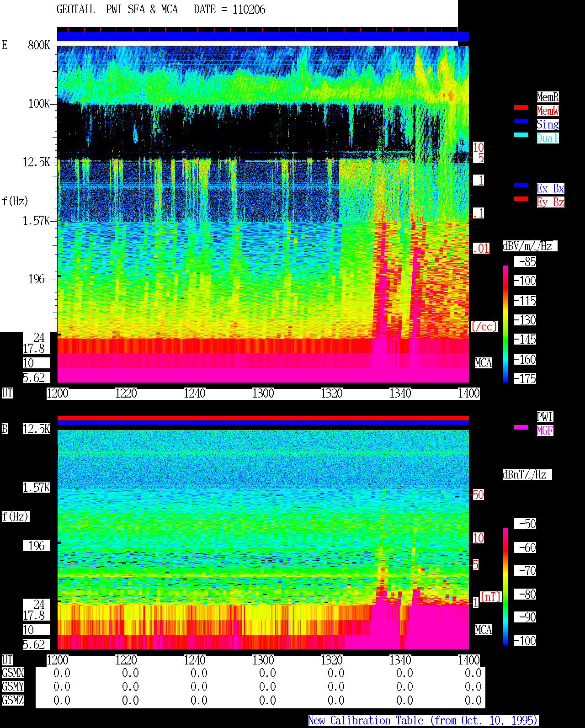This screenshot has width=585, height=728.
Task: Select the MemR legend label
Action: 548,97
